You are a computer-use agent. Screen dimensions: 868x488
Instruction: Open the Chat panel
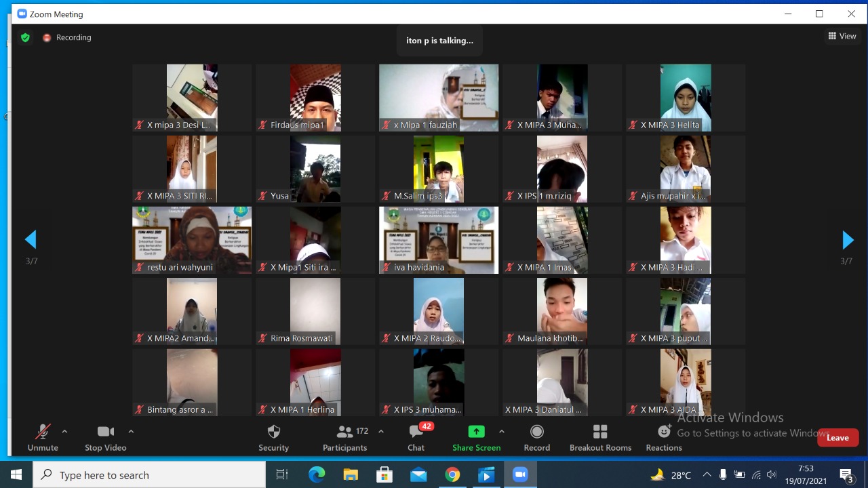click(x=416, y=438)
